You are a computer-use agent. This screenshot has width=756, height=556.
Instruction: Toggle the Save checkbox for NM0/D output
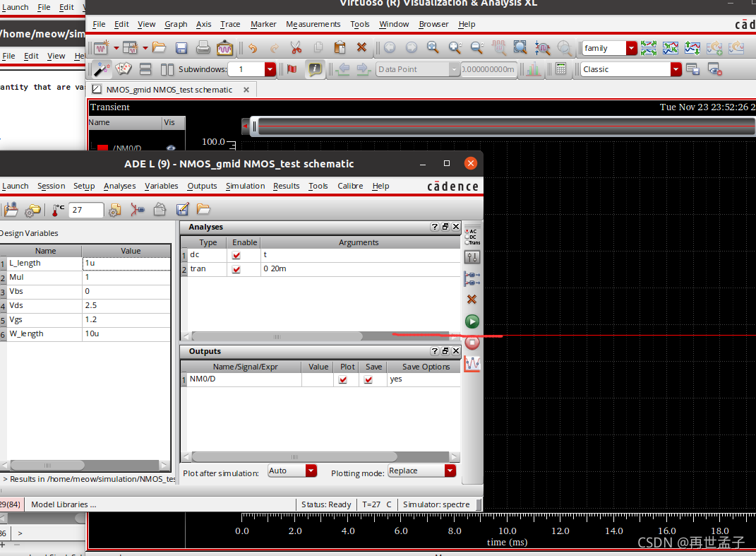[368, 380]
